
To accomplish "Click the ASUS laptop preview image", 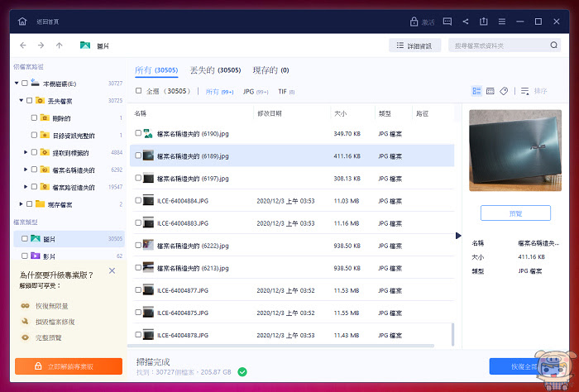I will 515,151.
